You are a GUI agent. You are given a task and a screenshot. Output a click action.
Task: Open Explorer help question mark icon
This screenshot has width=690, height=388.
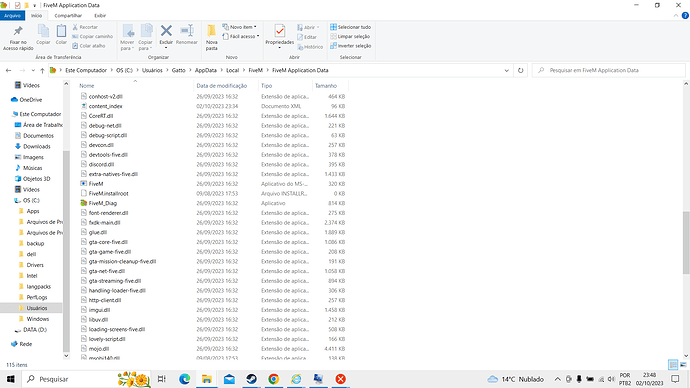tap(685, 15)
